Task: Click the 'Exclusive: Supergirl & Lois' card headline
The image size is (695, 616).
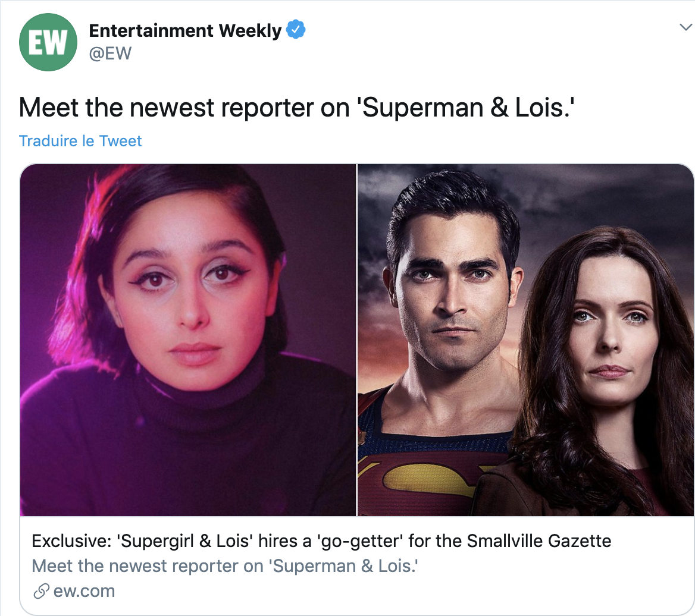Action: [x=321, y=541]
